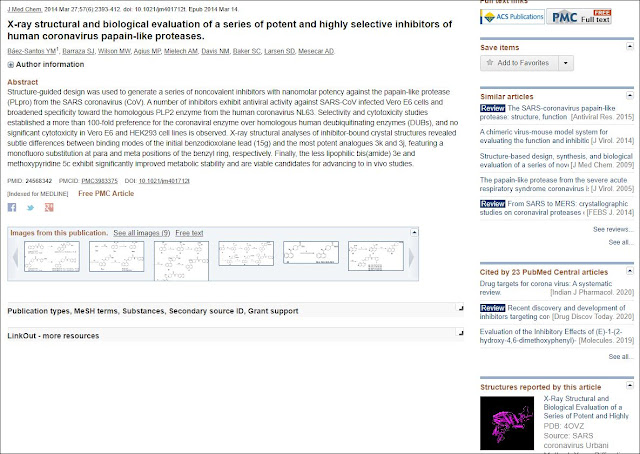Share article on Facebook icon
The height and width of the screenshot is (454, 640).
coord(12,207)
